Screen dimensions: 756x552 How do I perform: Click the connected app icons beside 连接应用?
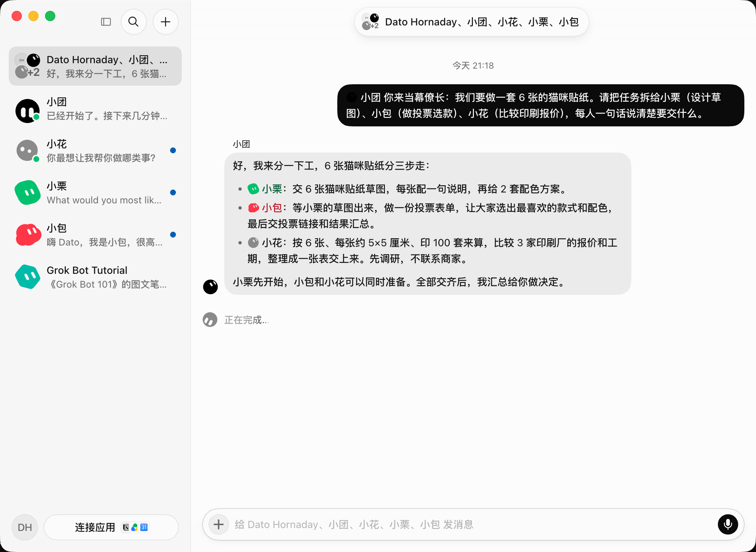[x=135, y=527]
